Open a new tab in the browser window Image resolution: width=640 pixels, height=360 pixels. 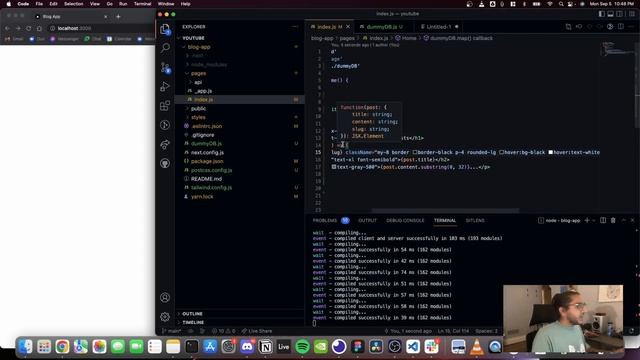118,17
